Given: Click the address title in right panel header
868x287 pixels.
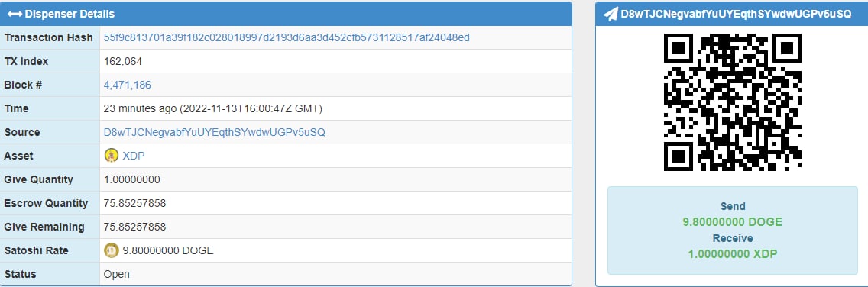Looking at the screenshot, I should [x=737, y=15].
